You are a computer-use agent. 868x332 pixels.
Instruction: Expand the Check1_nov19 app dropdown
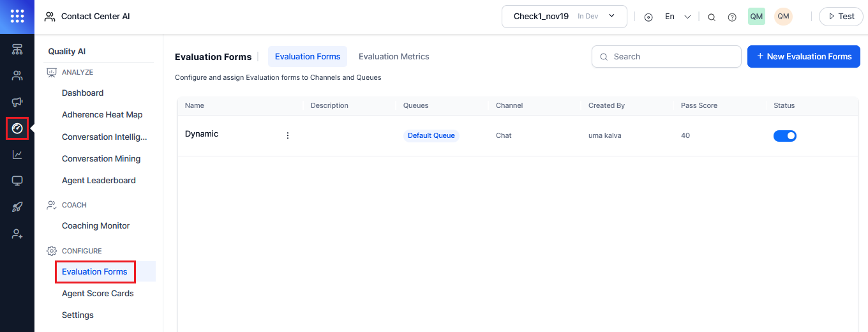(564, 17)
